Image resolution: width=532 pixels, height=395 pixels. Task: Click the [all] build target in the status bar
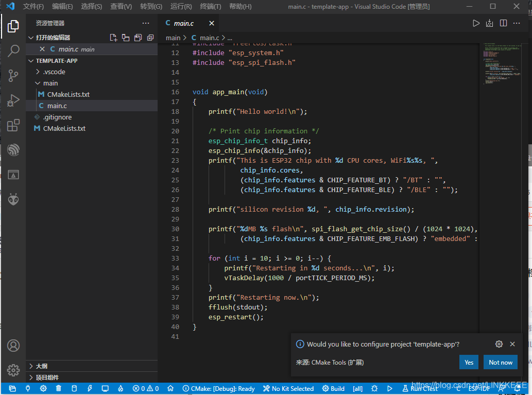coord(357,388)
